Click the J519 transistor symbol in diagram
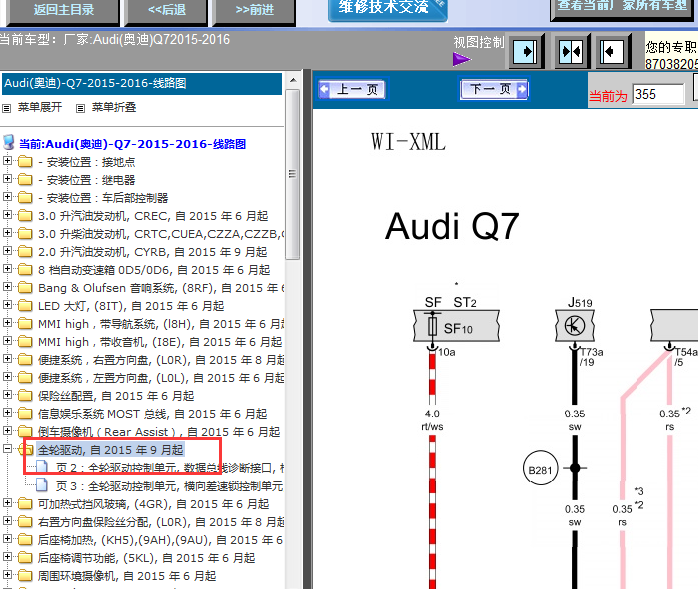 (575, 326)
